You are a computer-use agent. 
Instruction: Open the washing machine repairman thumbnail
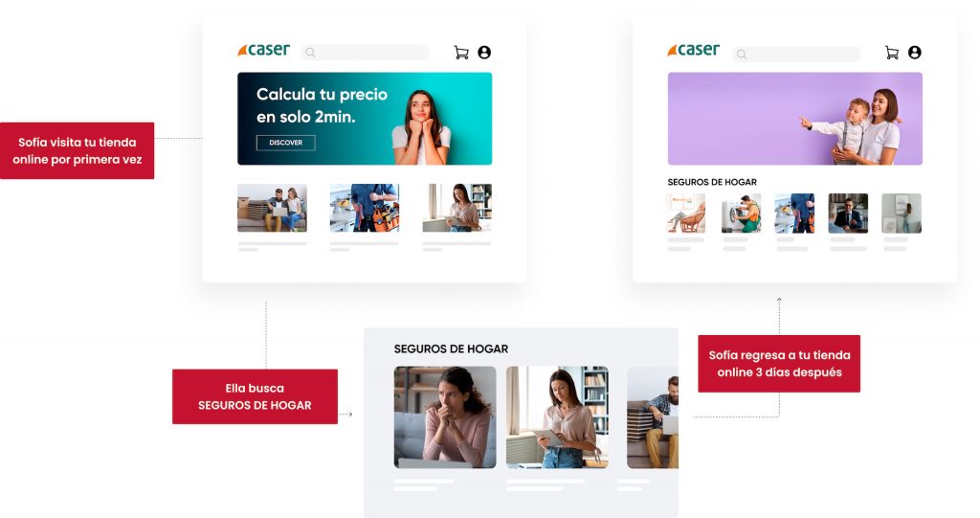point(742,214)
